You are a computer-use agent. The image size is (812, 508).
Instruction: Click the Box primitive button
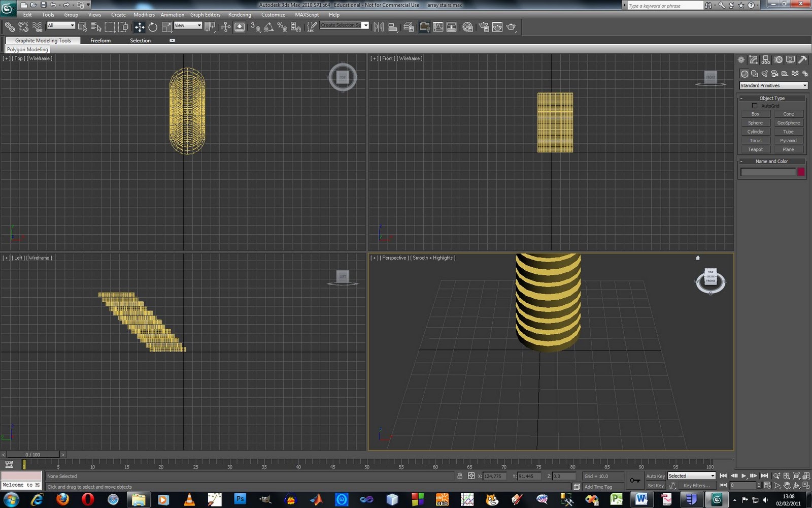click(755, 114)
